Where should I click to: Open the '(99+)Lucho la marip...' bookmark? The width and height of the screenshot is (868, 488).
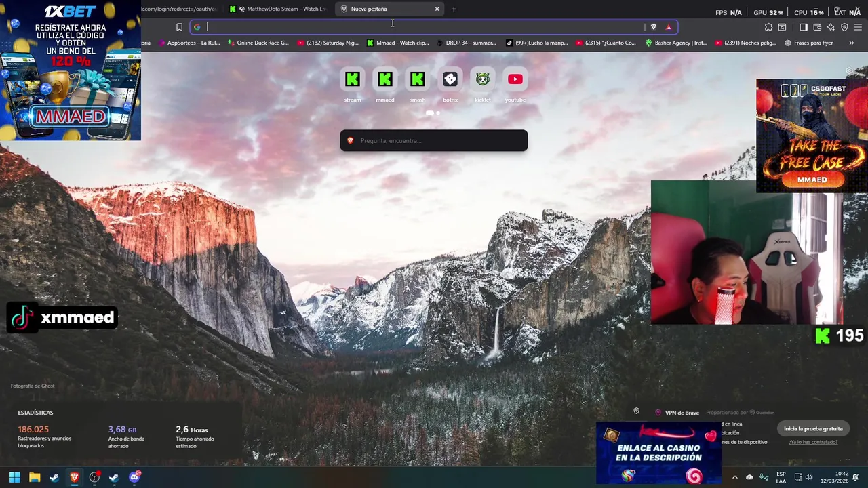coord(537,43)
